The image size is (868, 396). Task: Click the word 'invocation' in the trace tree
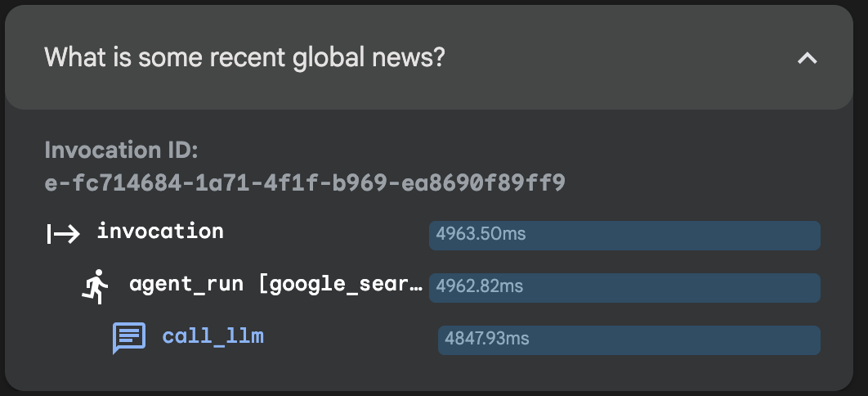[160, 231]
